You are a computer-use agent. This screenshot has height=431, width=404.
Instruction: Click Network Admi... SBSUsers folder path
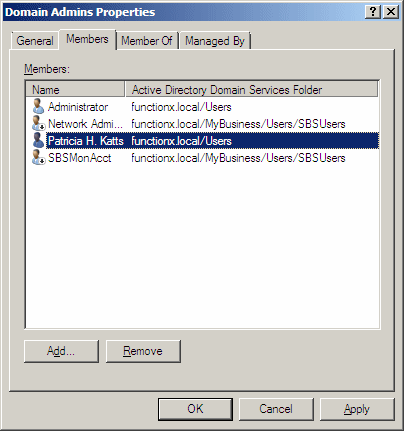(x=238, y=124)
